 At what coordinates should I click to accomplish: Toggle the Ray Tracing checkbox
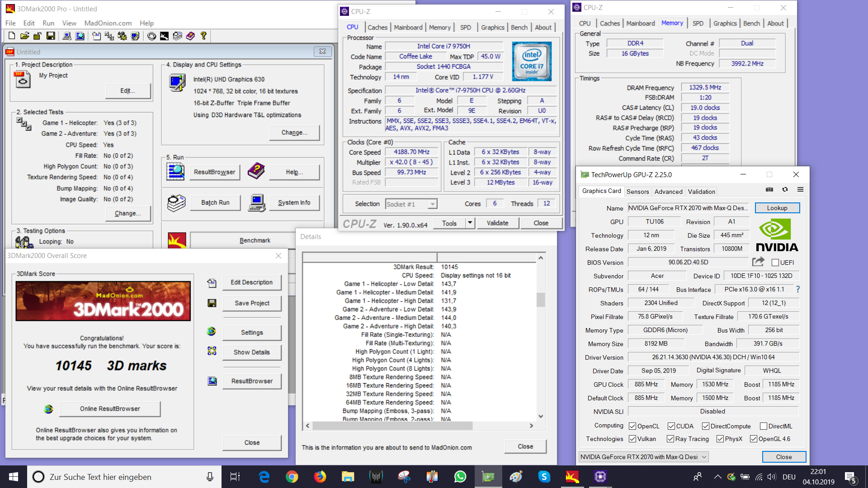pyautogui.click(x=670, y=439)
